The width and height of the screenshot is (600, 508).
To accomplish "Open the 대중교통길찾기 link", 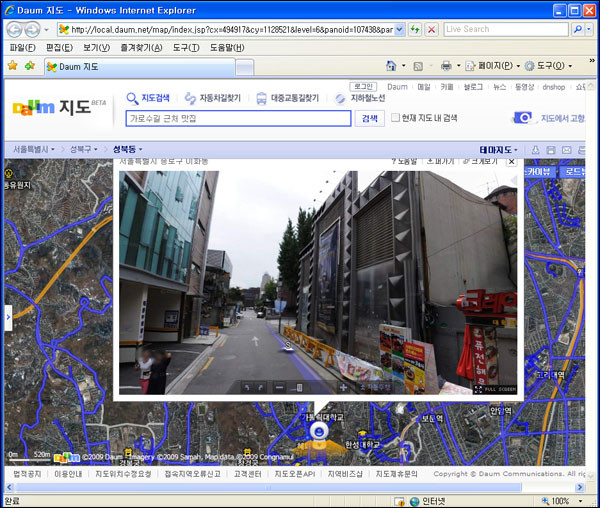I will pos(295,98).
